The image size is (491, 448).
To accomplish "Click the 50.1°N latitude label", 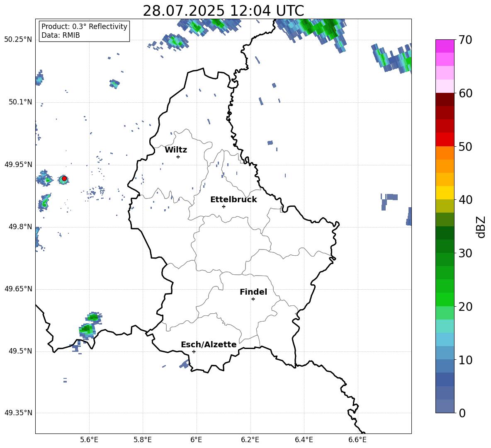I will [x=20, y=102].
